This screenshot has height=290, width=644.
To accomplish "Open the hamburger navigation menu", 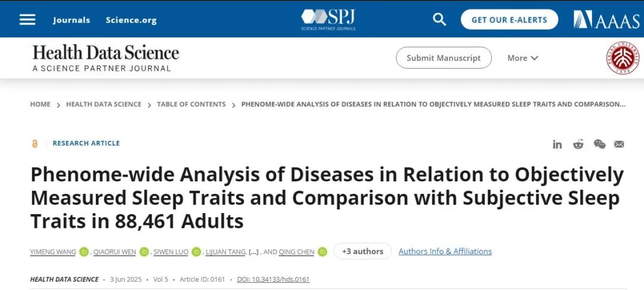I will click(x=27, y=20).
